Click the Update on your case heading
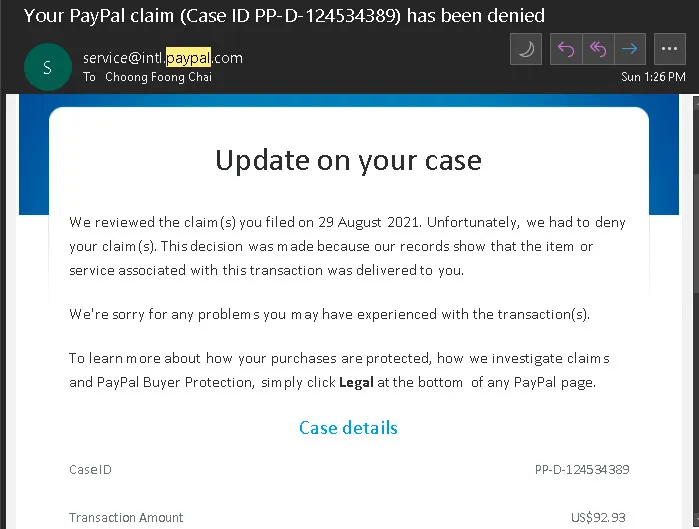699x529 pixels. pyautogui.click(x=348, y=160)
